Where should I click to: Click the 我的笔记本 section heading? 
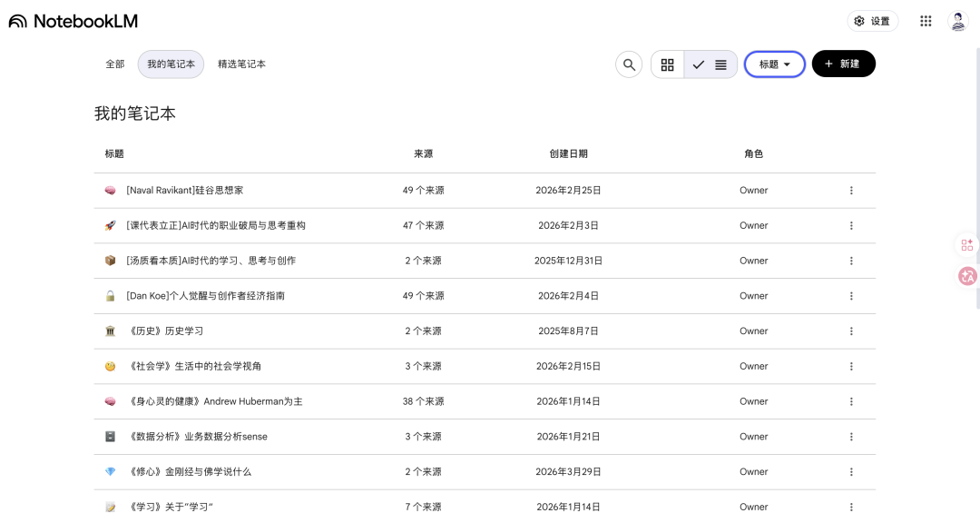[135, 113]
